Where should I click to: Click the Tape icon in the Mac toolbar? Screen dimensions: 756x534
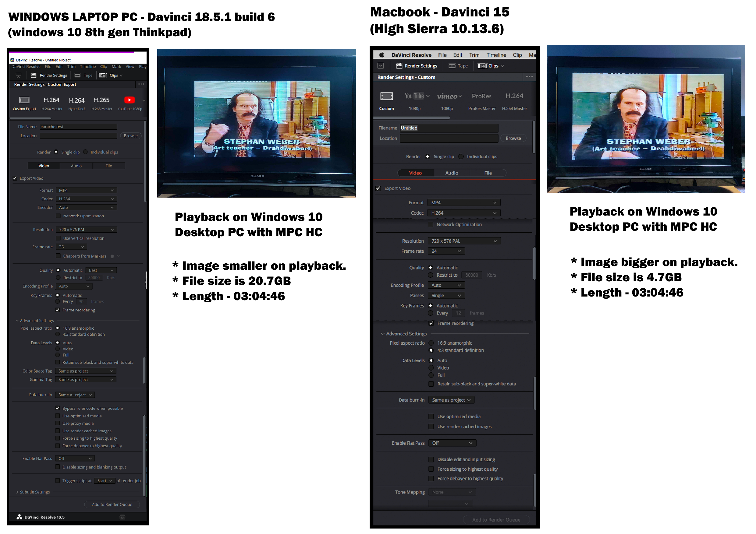(452, 66)
